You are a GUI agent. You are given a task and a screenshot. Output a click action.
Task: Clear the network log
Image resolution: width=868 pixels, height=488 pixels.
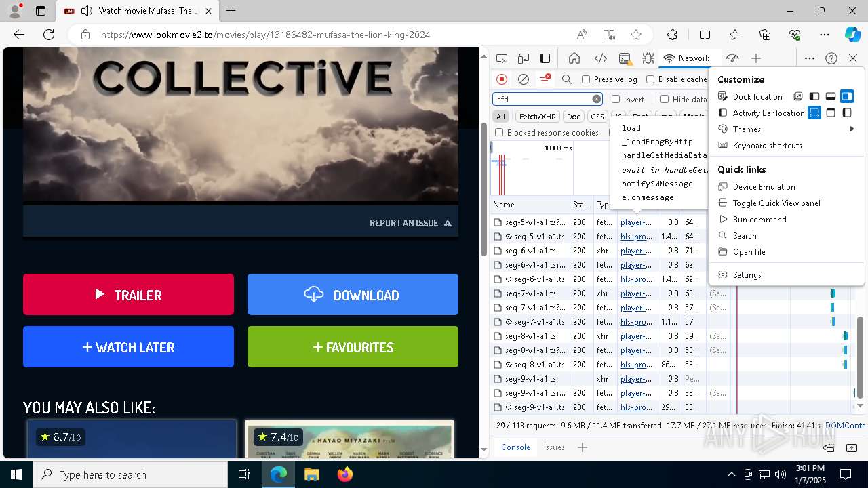coord(524,79)
